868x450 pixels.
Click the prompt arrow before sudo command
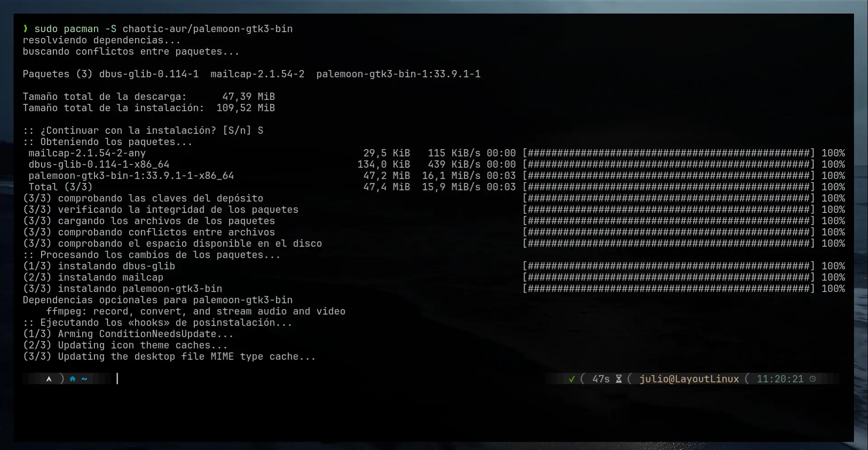click(x=25, y=28)
